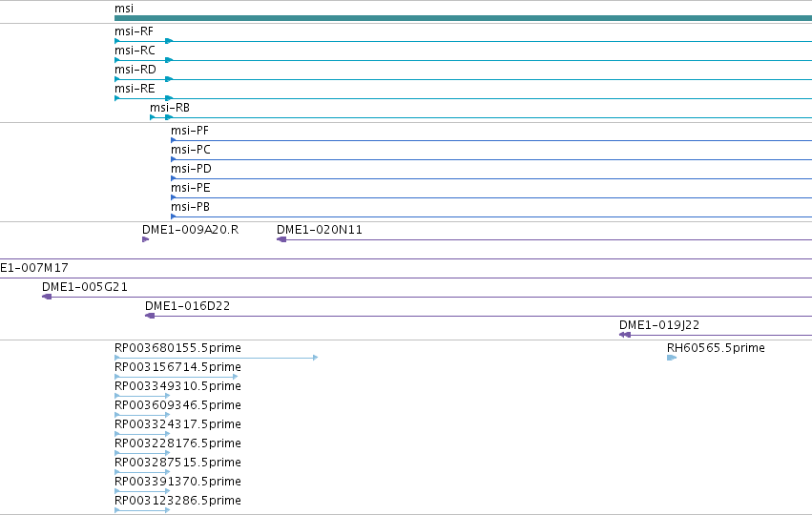Image resolution: width=812 pixels, height=515 pixels.
Task: Select the RP003287515.5prime label
Action: point(177,463)
